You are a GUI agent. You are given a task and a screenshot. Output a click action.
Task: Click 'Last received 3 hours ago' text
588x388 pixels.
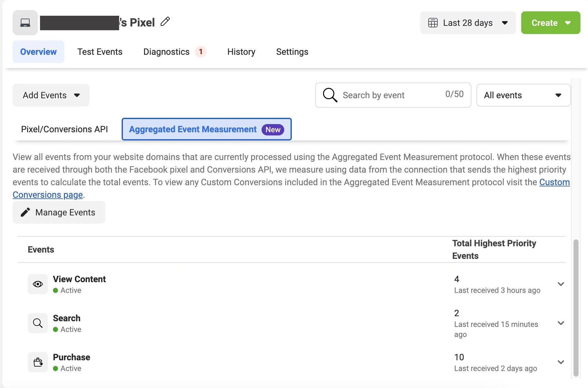497,290
